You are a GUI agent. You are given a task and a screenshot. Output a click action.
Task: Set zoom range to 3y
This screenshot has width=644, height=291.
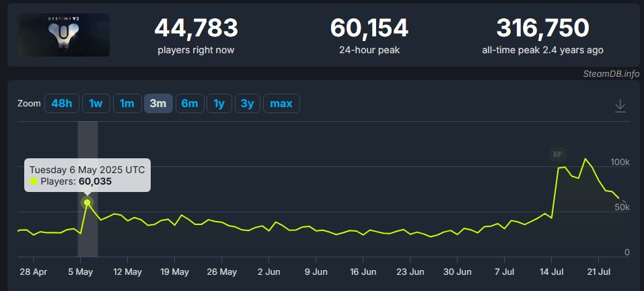tap(247, 103)
